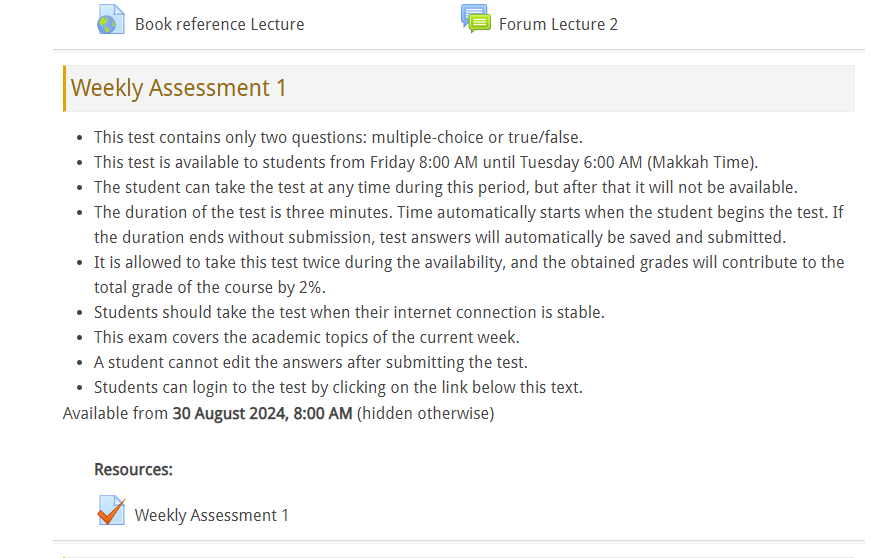Screen dimensions: 890x558
Task: Click the 'Available from' text
Action: 116,412
